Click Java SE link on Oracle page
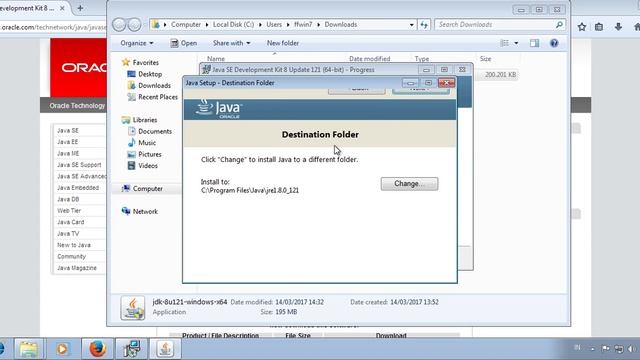 coord(68,131)
